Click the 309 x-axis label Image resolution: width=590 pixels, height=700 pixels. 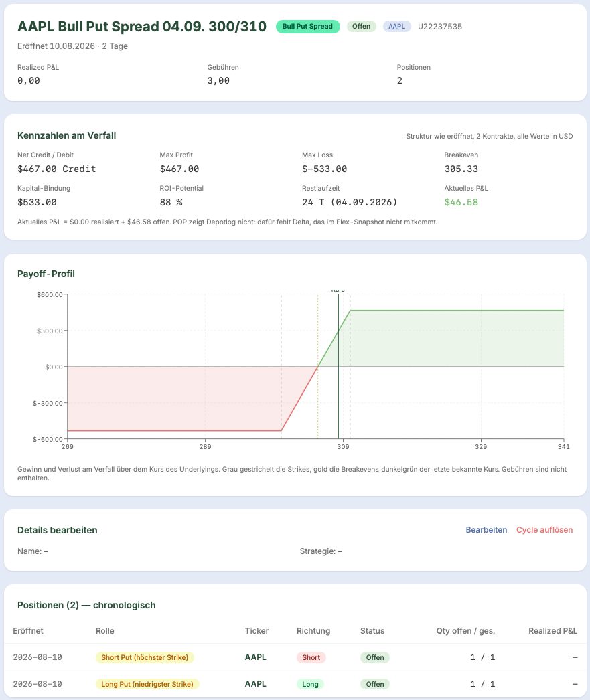tap(343, 446)
